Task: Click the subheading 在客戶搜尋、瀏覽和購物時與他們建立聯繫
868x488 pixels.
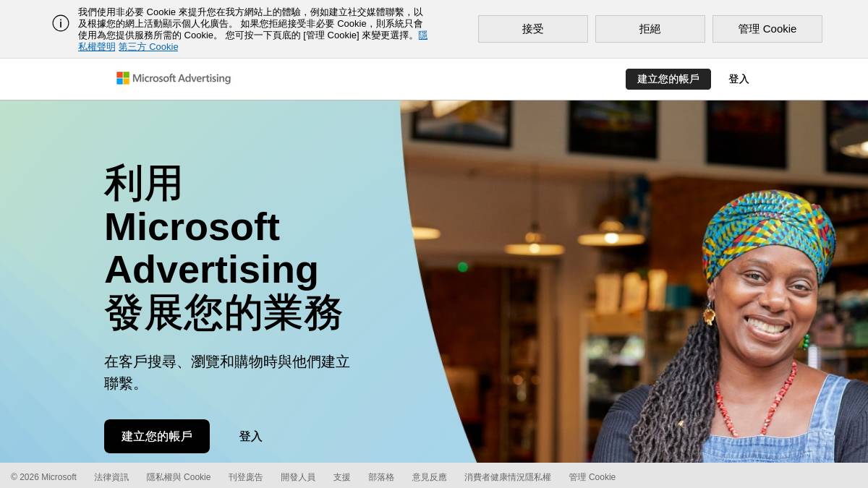Action: point(227,372)
